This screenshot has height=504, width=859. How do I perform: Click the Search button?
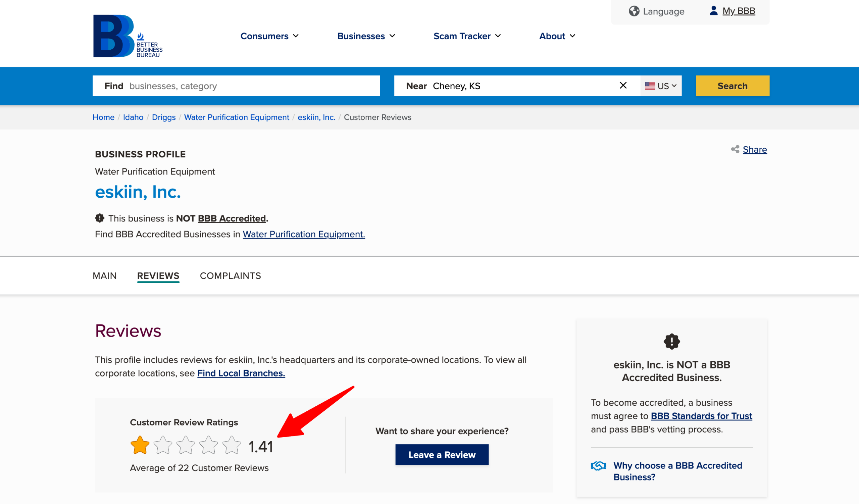[732, 86]
